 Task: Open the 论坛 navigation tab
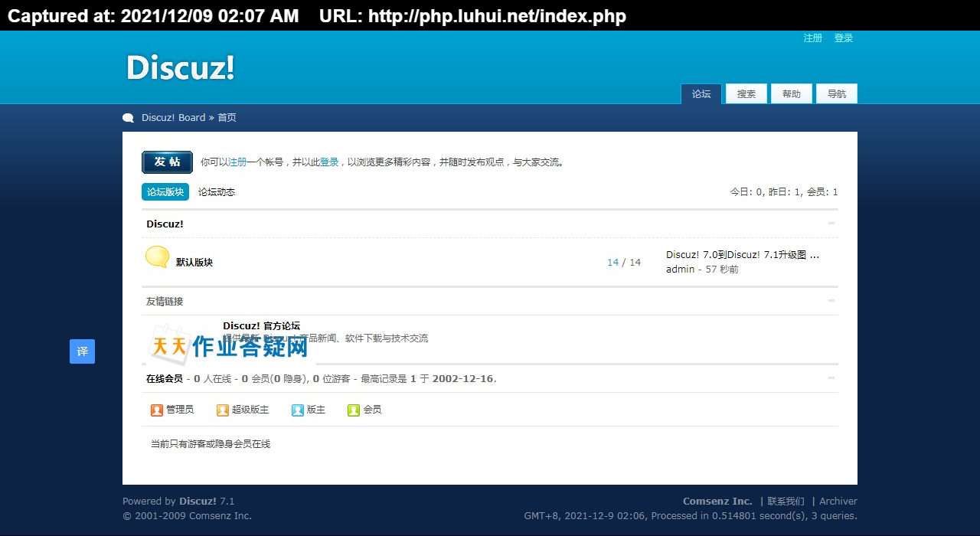pyautogui.click(x=701, y=93)
